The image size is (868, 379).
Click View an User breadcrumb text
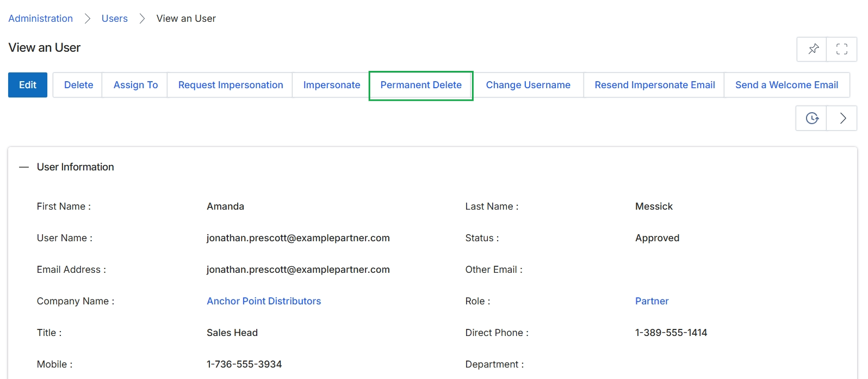[186, 19]
